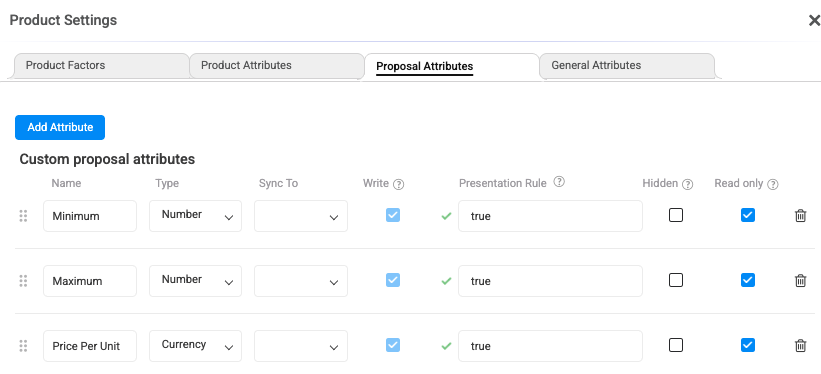The image size is (821, 374).
Task: Click the Sync To column header
Action: coord(279,183)
